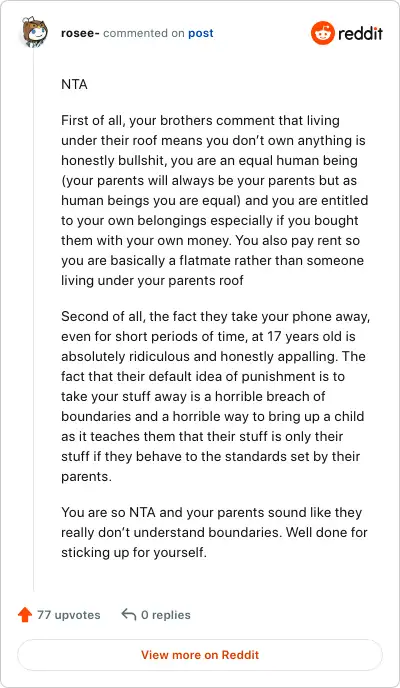Click the reddit wordmark text
Image resolution: width=400 pixels, height=688 pixels.
tap(361, 33)
